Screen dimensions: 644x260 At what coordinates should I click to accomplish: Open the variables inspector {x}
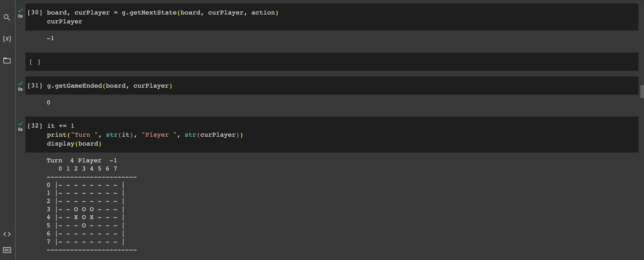pos(7,39)
